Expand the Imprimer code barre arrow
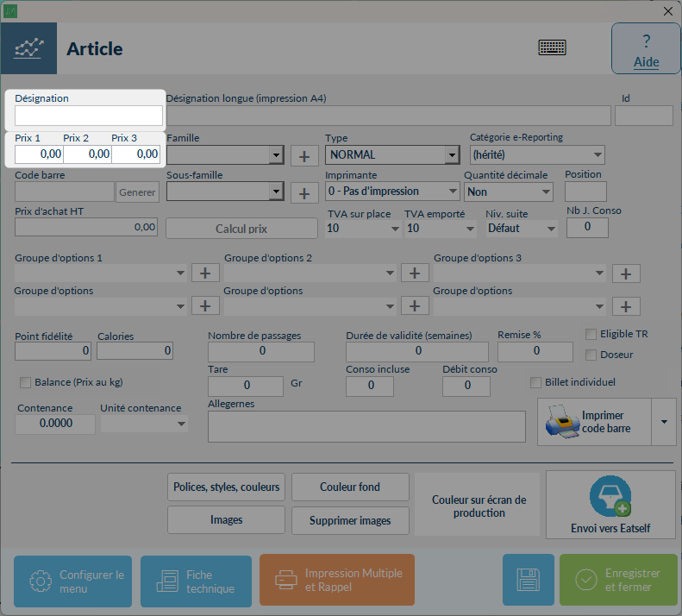Image resolution: width=682 pixels, height=616 pixels. 664,422
